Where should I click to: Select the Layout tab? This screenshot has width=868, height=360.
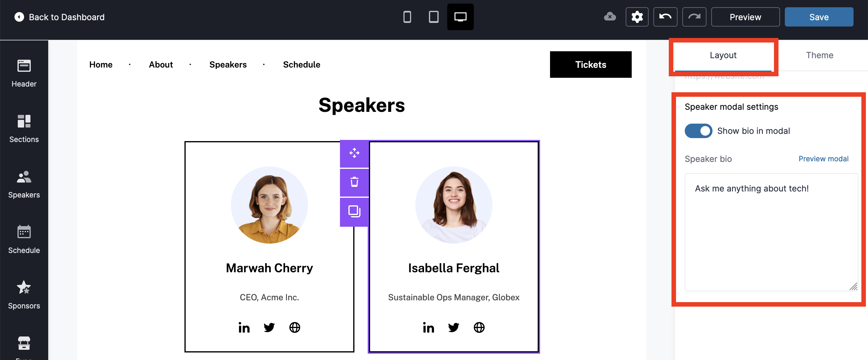pyautogui.click(x=723, y=55)
